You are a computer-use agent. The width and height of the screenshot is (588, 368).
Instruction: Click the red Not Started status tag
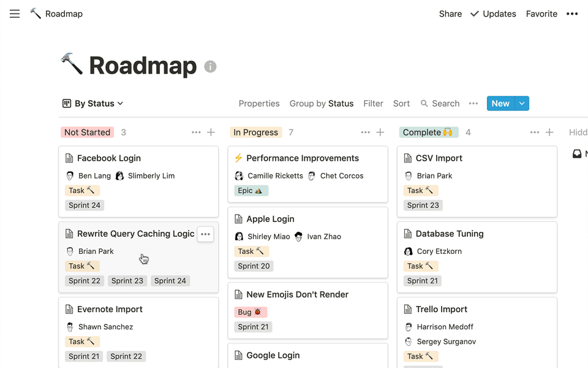click(87, 132)
